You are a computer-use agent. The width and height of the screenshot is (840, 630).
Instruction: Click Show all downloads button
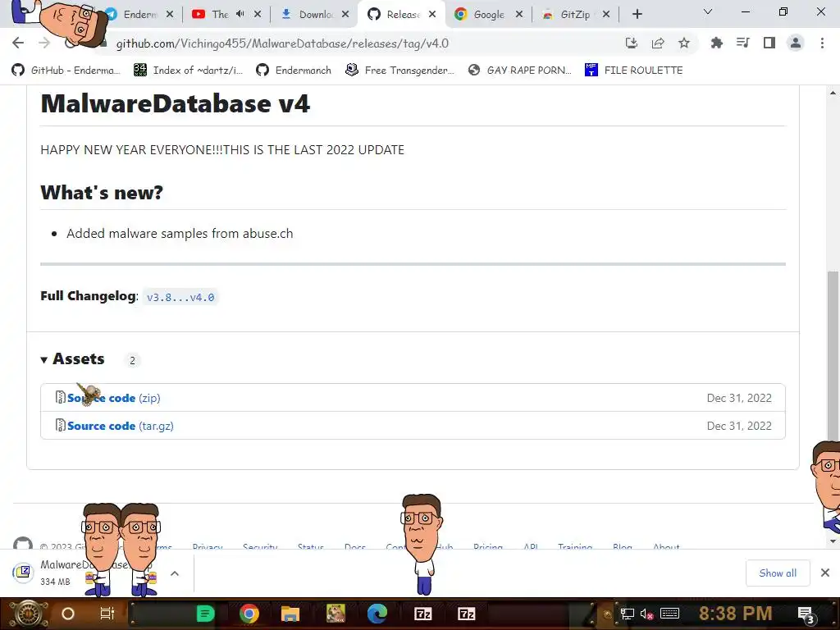click(x=778, y=573)
